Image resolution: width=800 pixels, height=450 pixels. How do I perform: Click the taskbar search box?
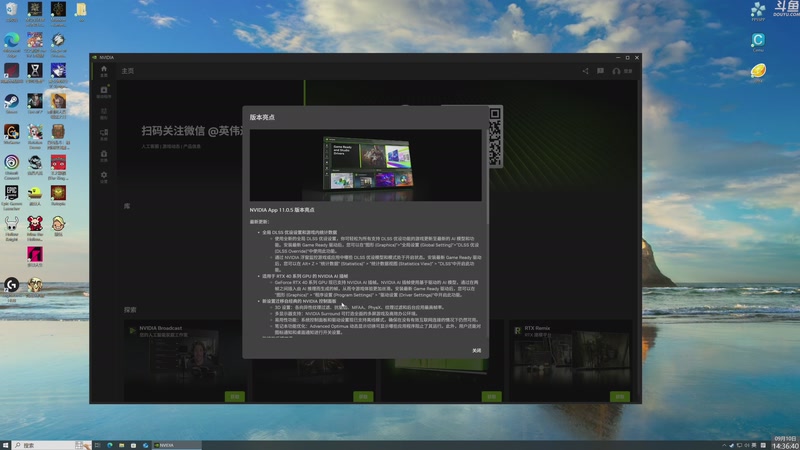click(x=51, y=445)
